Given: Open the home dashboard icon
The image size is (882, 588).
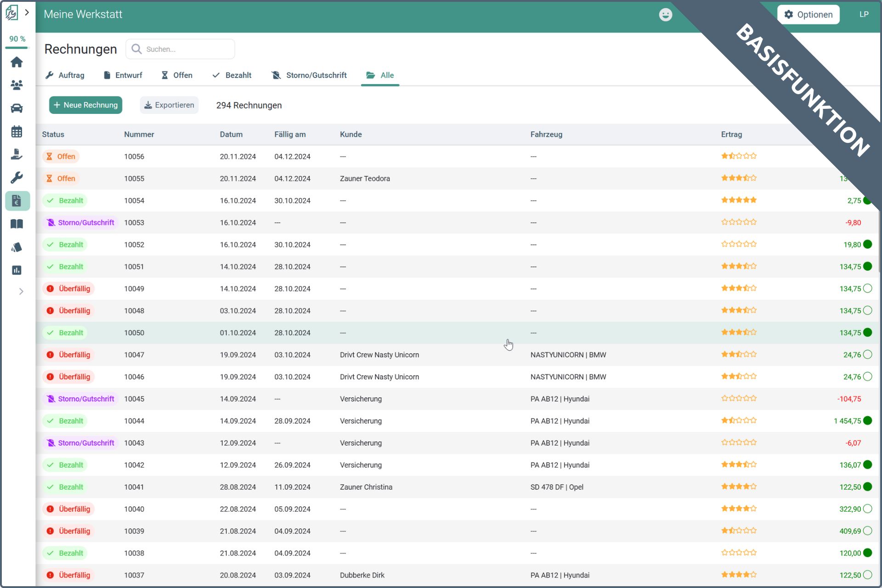Looking at the screenshot, I should tap(17, 62).
